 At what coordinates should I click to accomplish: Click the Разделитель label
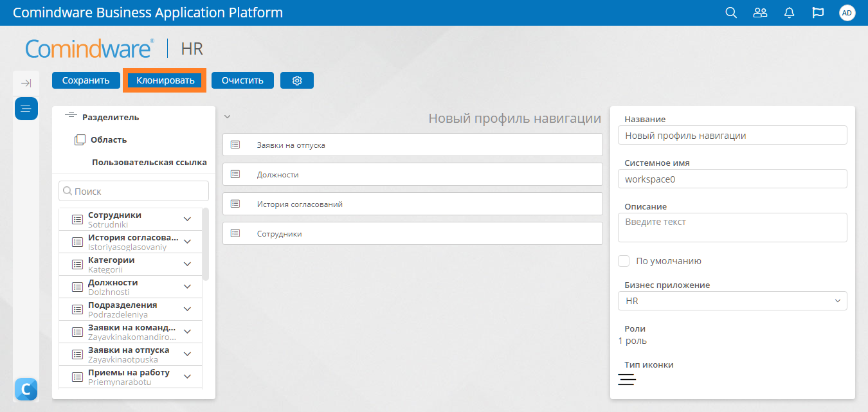[x=111, y=117]
